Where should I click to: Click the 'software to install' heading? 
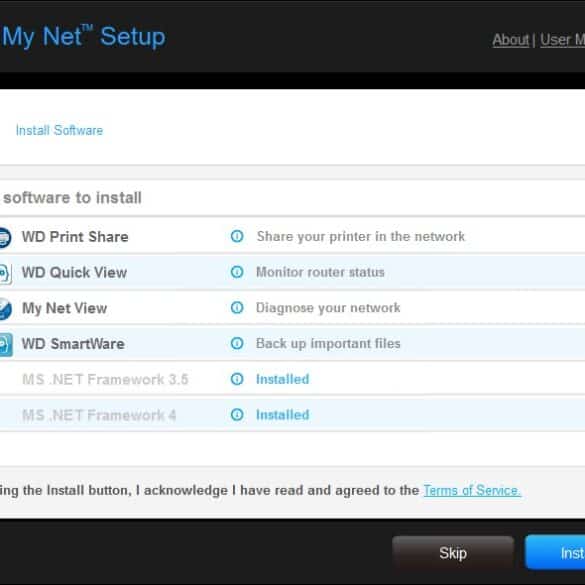coord(72,198)
